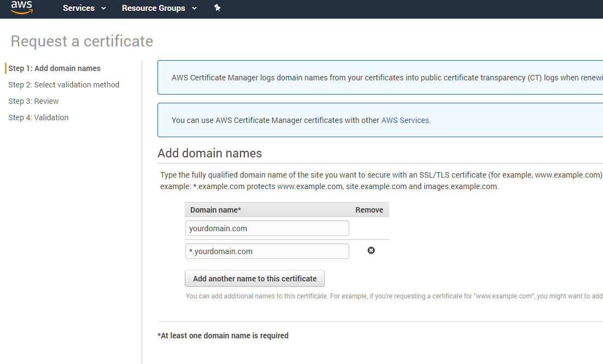Click the Domain name* column header

tap(215, 210)
